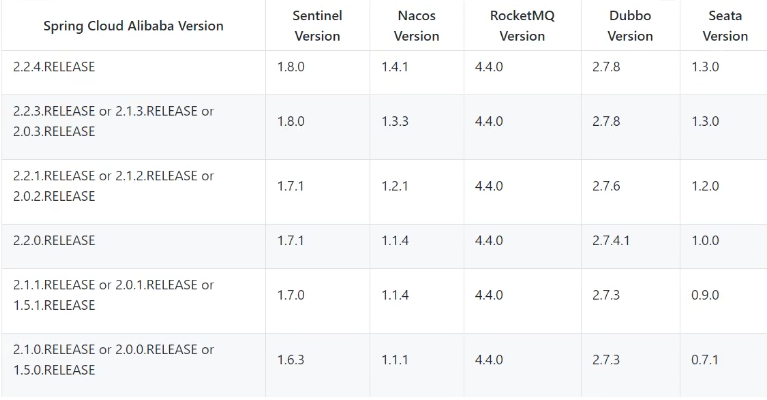
Task: Click the RocketMQ Version column header
Action: pyautogui.click(x=522, y=26)
